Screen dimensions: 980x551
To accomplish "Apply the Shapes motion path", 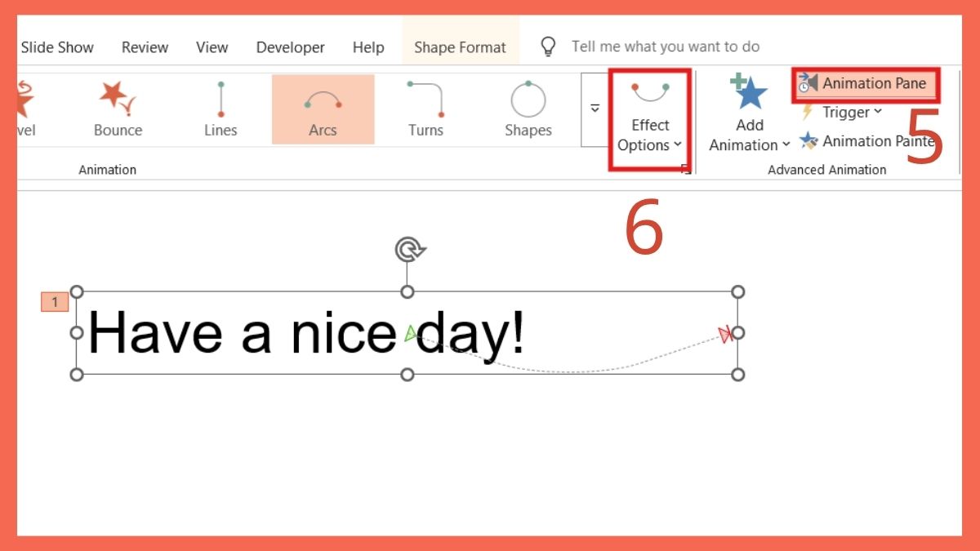I will (x=528, y=109).
